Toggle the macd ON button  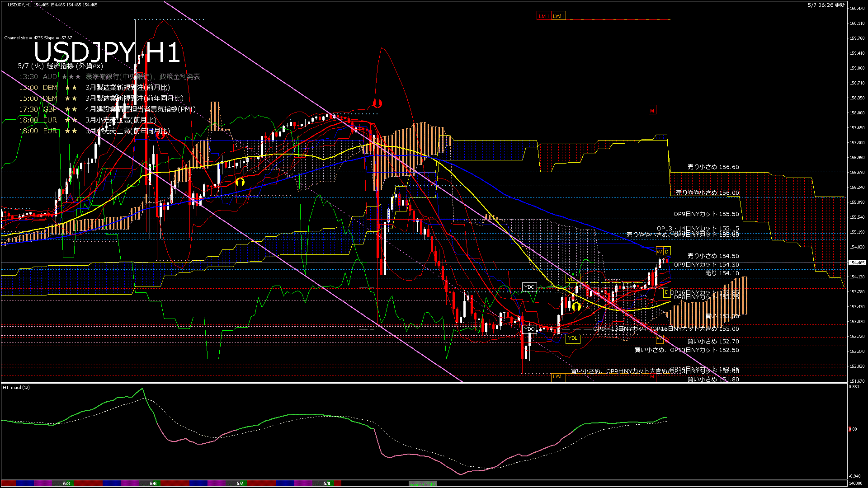pos(423,484)
